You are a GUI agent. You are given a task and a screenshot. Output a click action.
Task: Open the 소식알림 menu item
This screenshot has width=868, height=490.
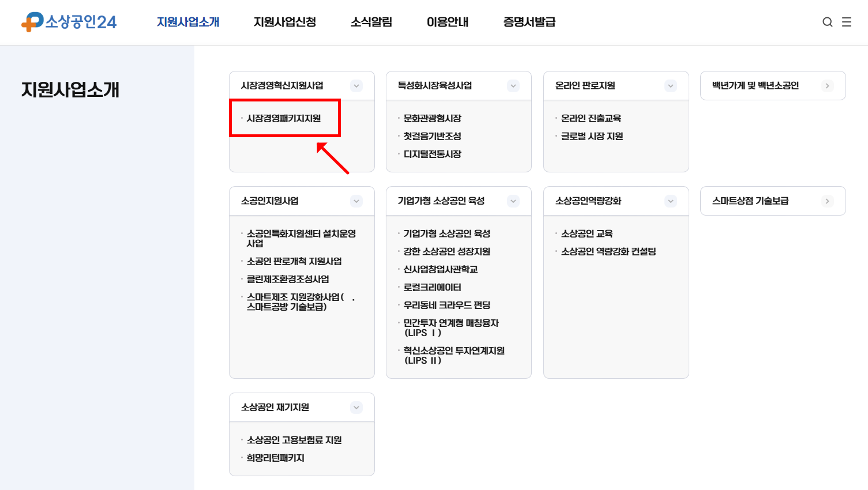coord(370,22)
